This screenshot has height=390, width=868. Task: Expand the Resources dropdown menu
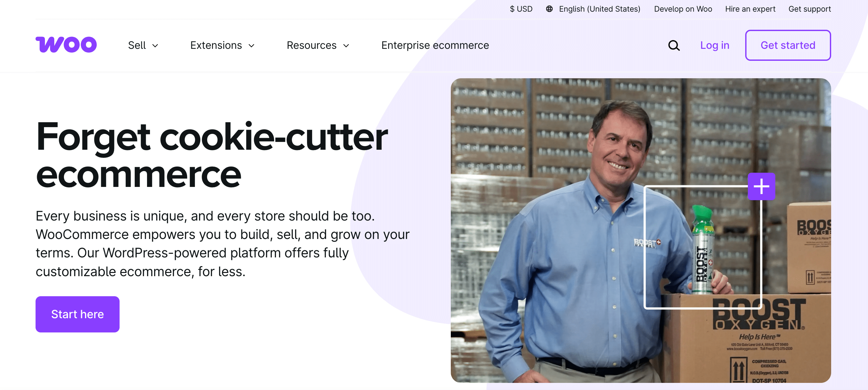pos(312,45)
